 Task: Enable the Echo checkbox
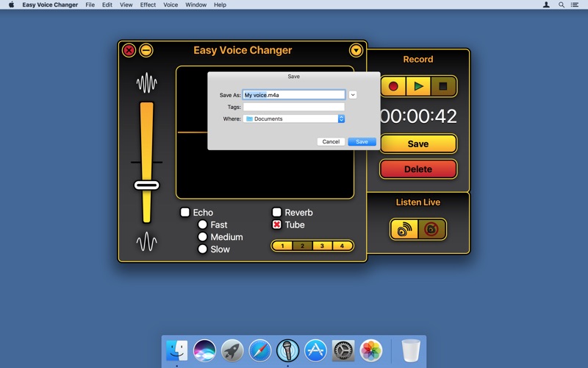(x=185, y=212)
